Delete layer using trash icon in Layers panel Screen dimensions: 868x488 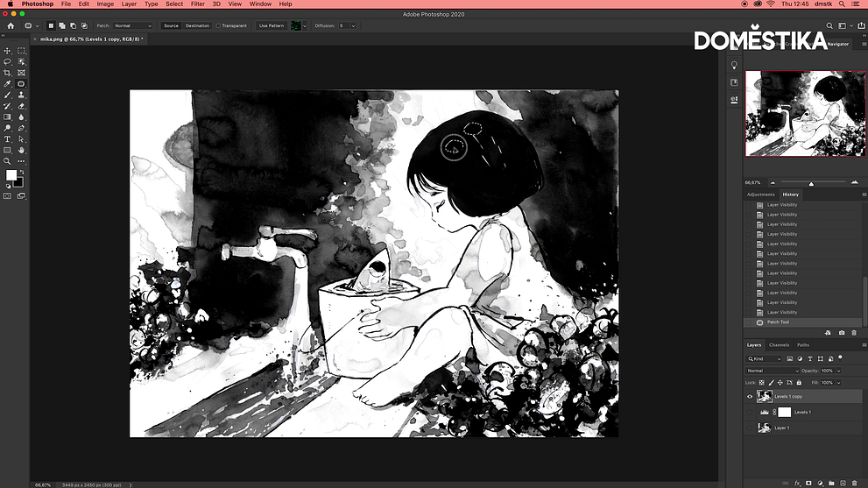854,483
